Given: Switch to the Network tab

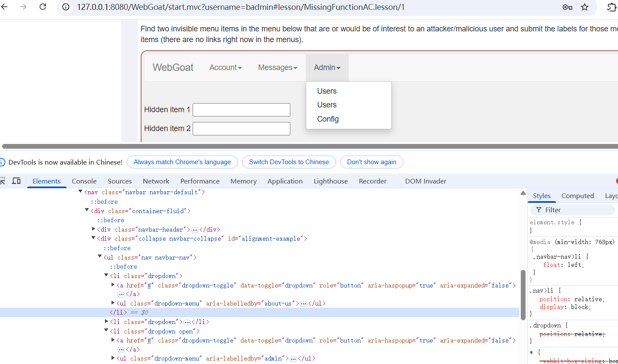Looking at the screenshot, I should [x=156, y=181].
